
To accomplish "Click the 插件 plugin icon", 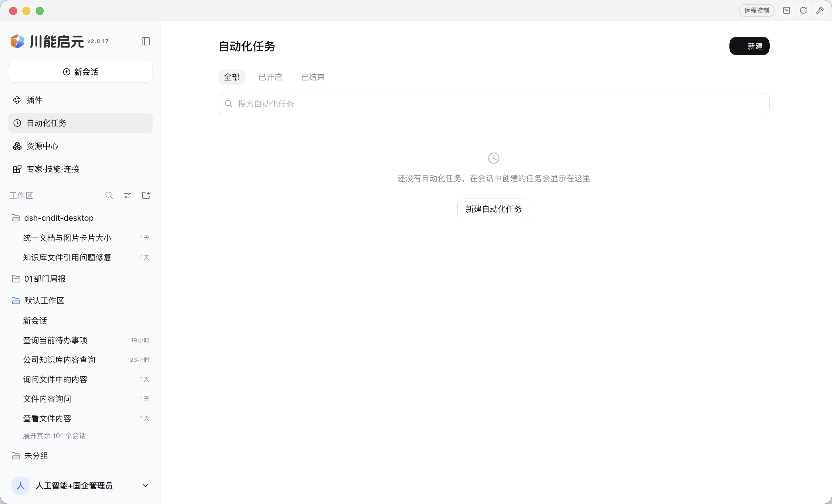I will coord(17,100).
